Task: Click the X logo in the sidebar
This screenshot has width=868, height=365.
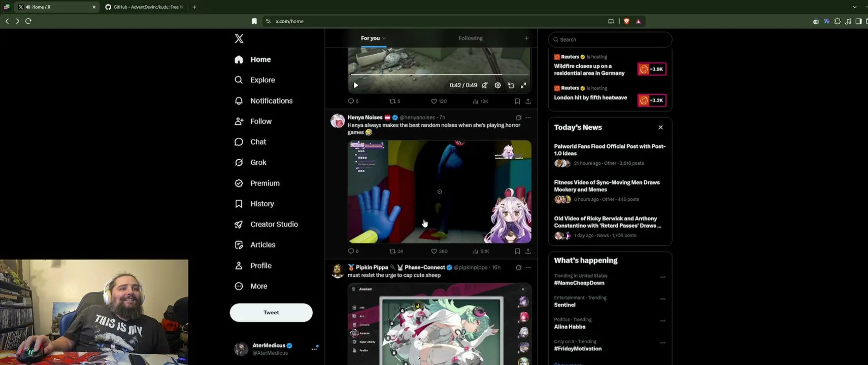Action: point(239,39)
